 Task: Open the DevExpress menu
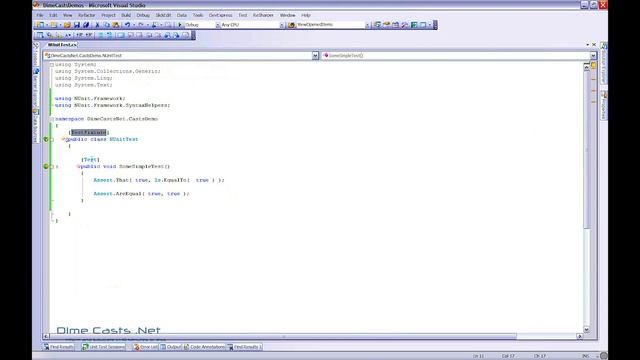point(220,15)
